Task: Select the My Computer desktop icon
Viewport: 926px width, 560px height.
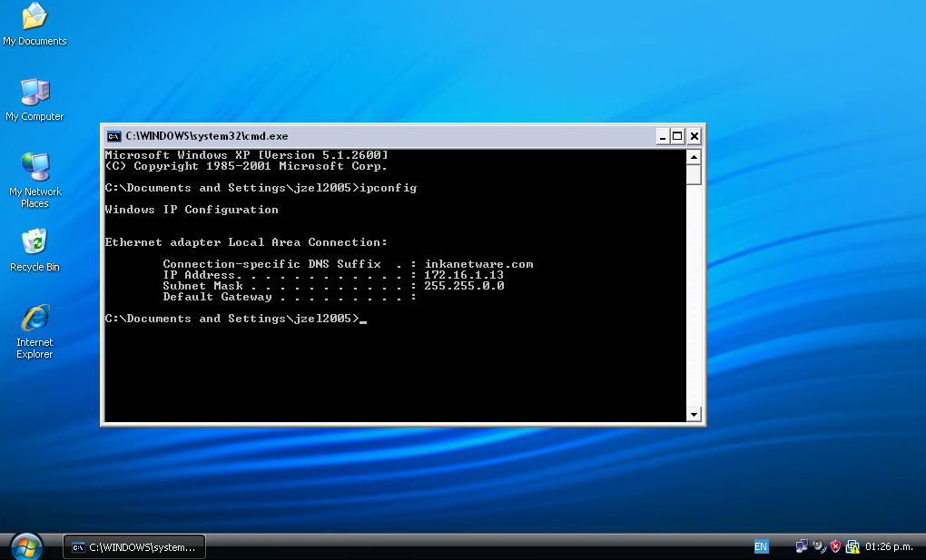Action: (34, 100)
